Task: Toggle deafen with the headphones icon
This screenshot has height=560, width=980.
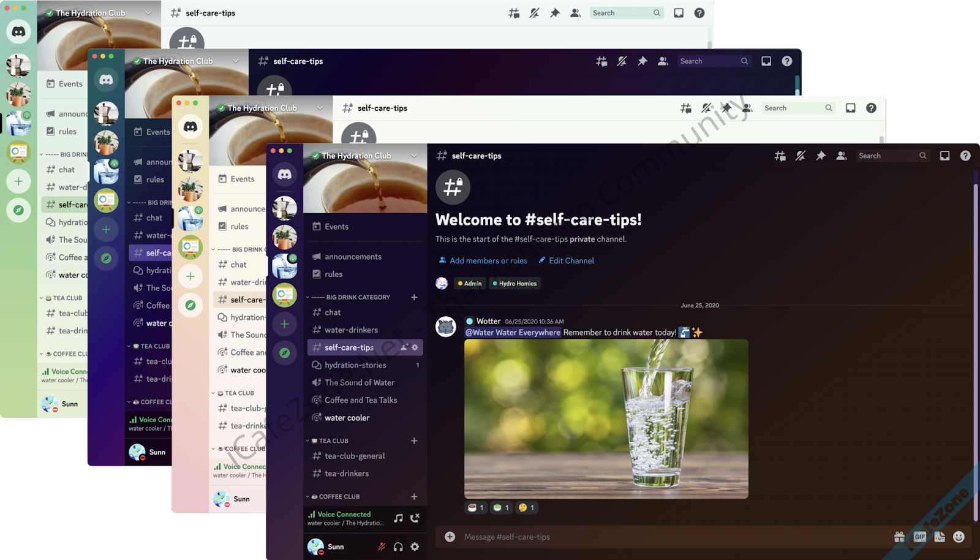Action: click(x=398, y=547)
